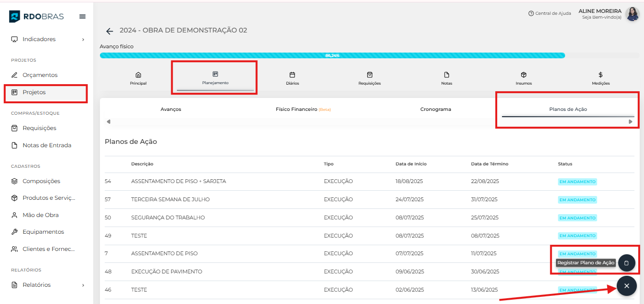Click the hamburger menu icon beside the logo

click(x=82, y=17)
